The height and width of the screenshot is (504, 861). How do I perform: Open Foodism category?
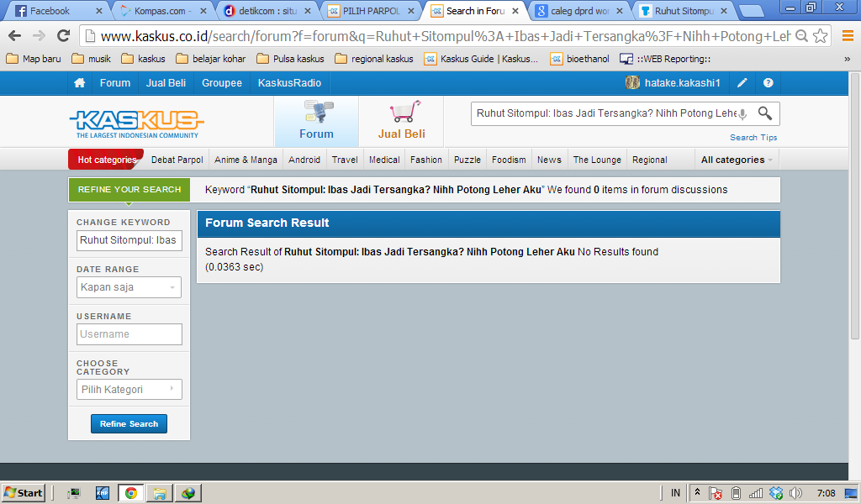click(509, 160)
